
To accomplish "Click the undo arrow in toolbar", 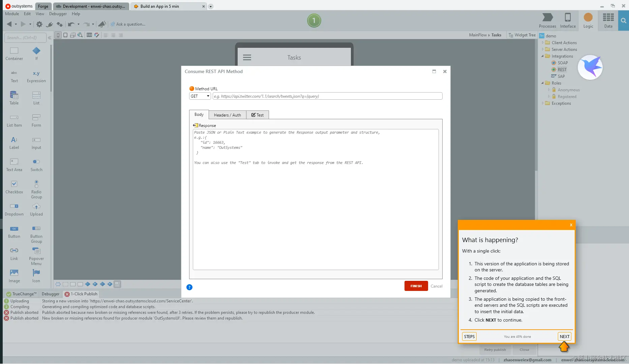I will pyautogui.click(x=71, y=24).
